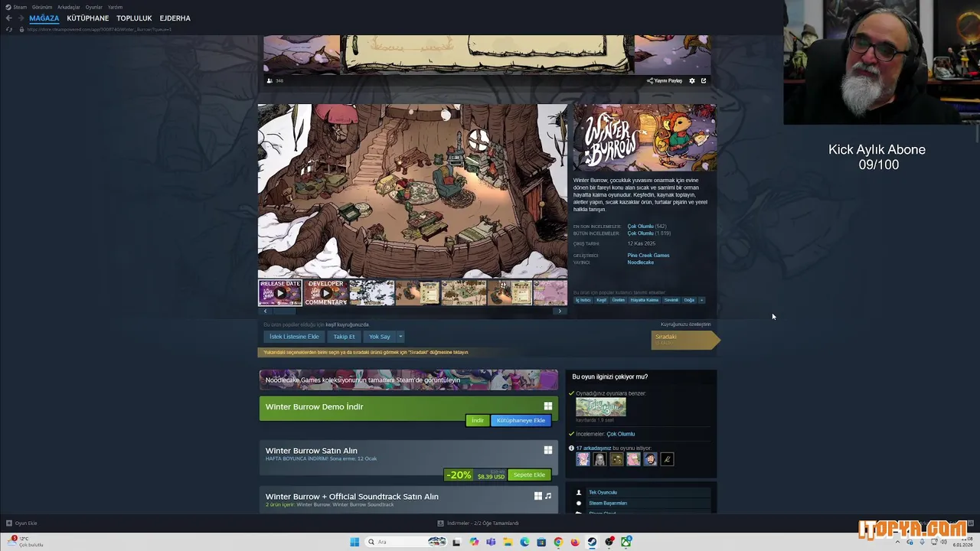Play the DEVELOPER COMMENTARY video thumbnail
The image size is (980, 551).
click(325, 292)
